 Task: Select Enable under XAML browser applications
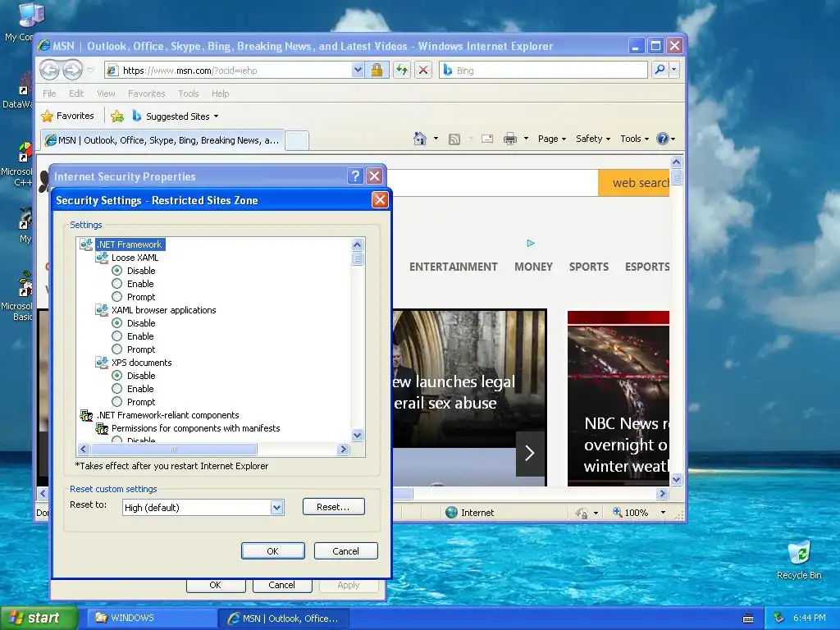click(116, 336)
